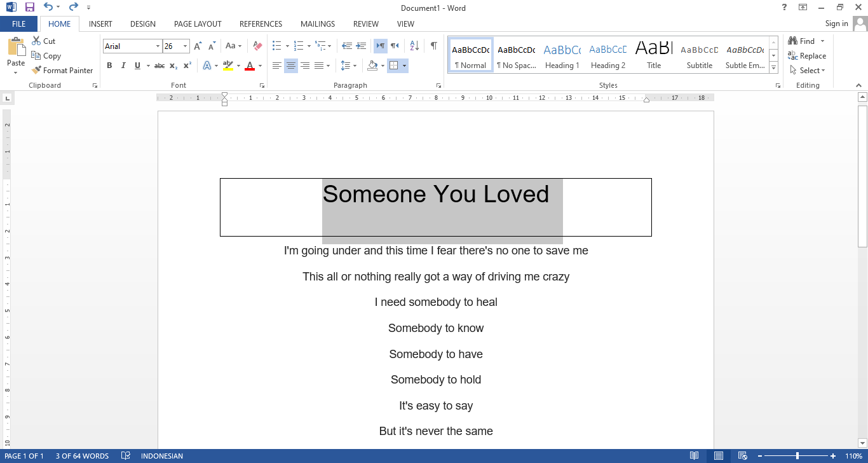This screenshot has width=868, height=463.
Task: Apply the Subtitle style
Action: 700,55
